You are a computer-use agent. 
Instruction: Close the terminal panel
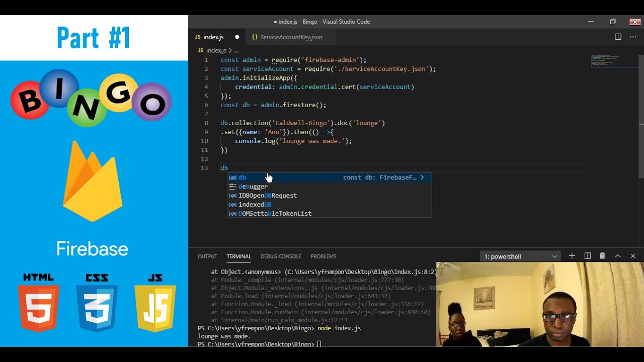click(x=633, y=256)
